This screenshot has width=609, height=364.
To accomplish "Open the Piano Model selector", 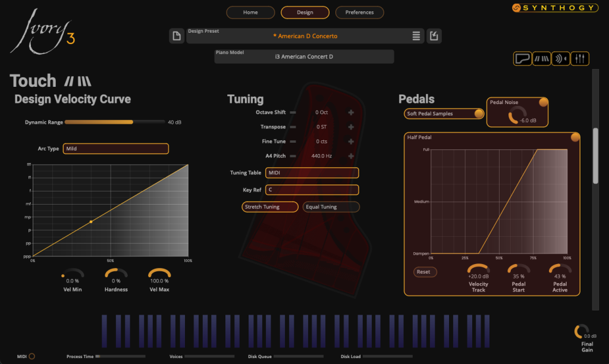I will point(304,57).
